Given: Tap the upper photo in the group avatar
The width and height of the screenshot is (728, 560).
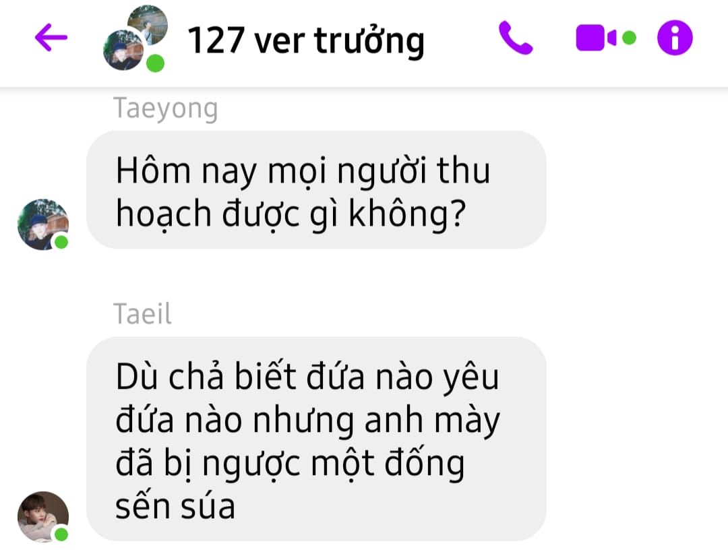Looking at the screenshot, I should point(148,24).
